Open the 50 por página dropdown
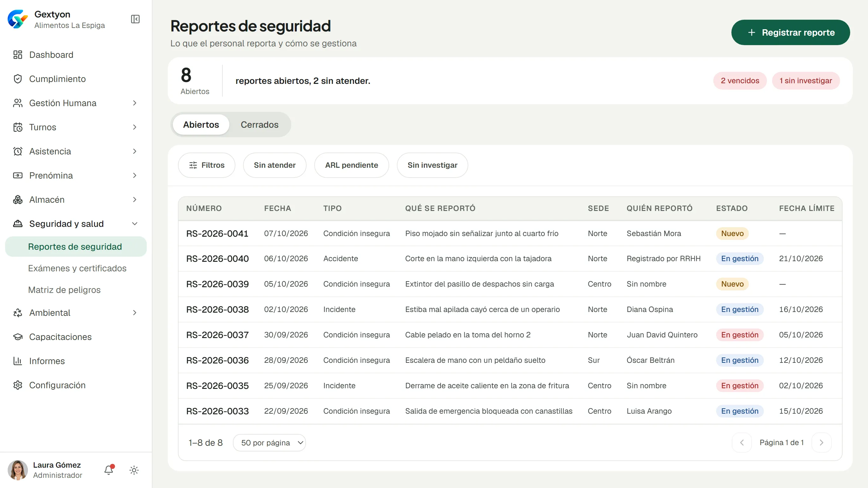The width and height of the screenshot is (868, 488). pos(269,443)
